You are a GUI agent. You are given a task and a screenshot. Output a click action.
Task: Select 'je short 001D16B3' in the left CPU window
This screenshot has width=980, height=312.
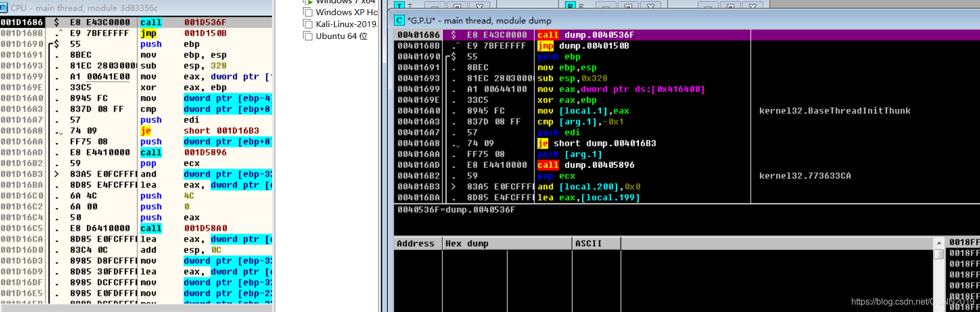(x=200, y=131)
